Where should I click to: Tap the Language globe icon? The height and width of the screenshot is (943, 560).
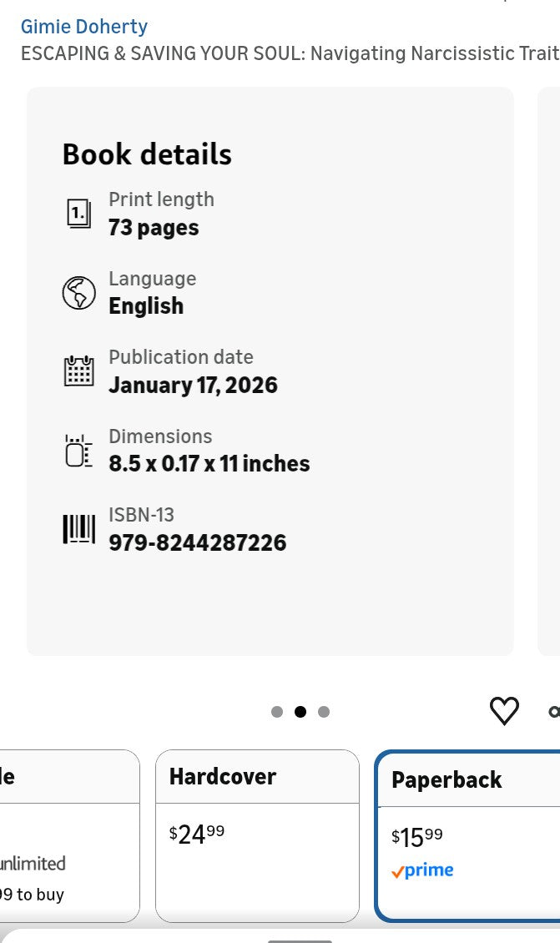coord(78,293)
